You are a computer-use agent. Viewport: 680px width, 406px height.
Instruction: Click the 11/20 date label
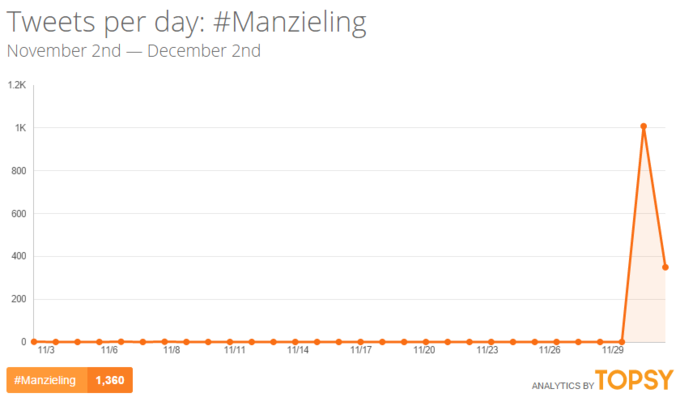424,351
